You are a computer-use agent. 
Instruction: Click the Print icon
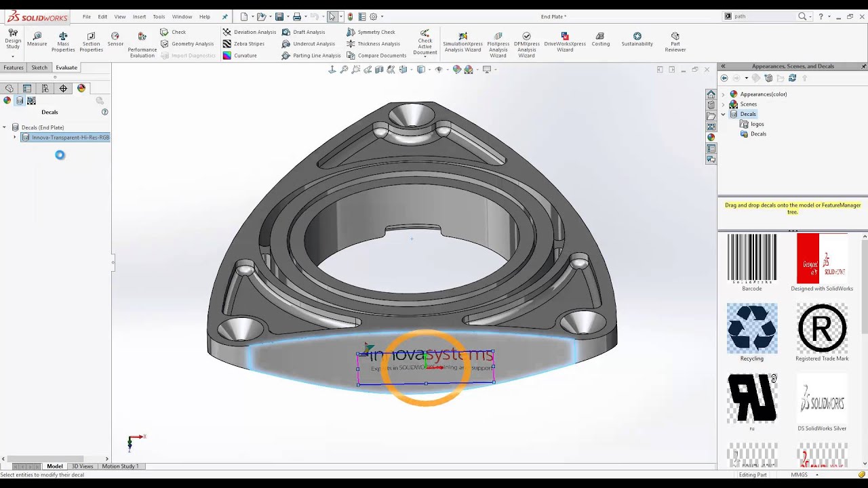coord(296,16)
